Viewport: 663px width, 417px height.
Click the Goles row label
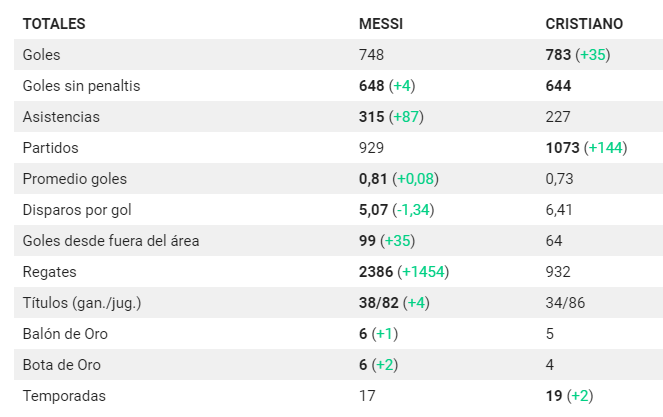click(41, 55)
